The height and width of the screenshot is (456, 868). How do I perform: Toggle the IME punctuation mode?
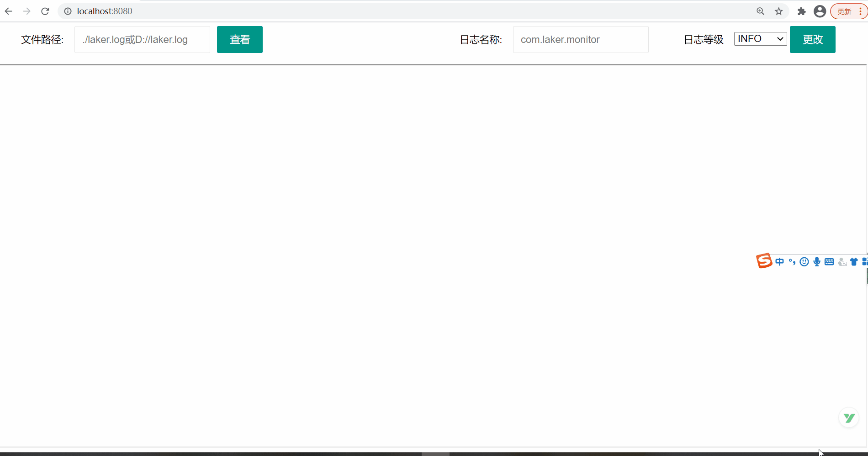(792, 262)
